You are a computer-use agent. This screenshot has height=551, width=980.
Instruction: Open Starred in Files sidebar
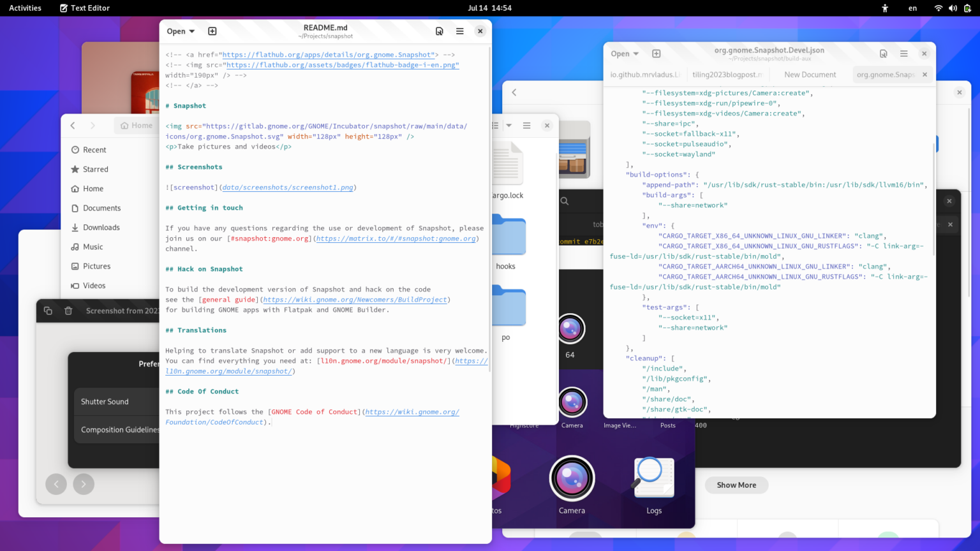110,169
